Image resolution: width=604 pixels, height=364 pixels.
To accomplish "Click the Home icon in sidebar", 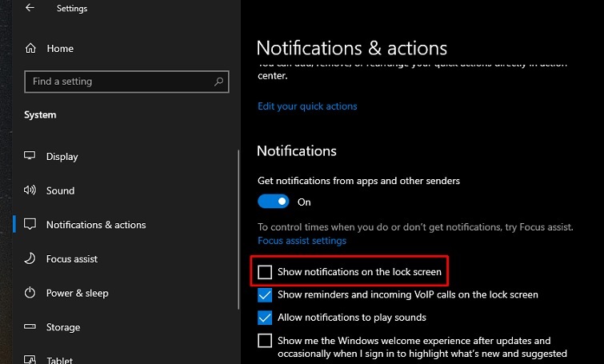I will click(x=30, y=49).
